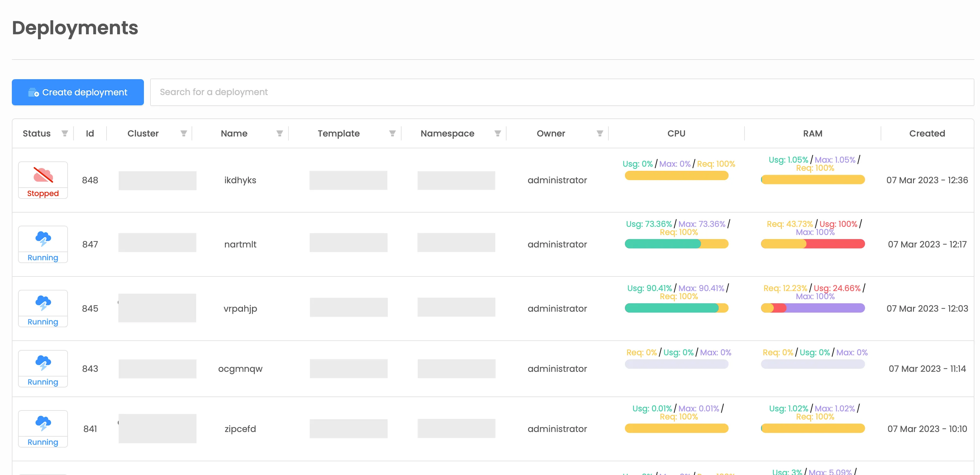Open deployment named zipcefd
Screen dimensions: 980x475
click(x=240, y=429)
